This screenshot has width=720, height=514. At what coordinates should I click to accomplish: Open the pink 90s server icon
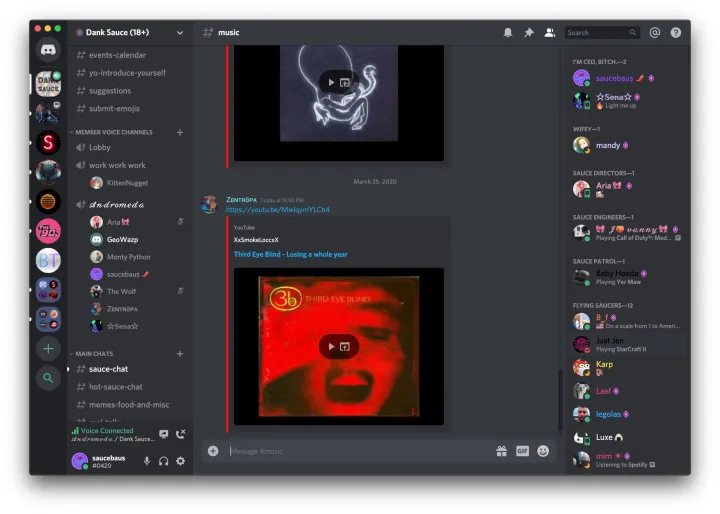click(48, 231)
